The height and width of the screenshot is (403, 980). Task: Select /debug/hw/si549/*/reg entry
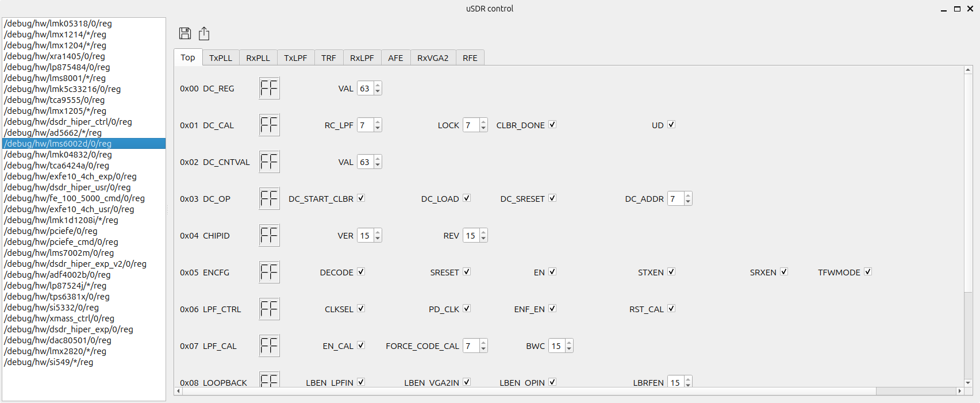pyautogui.click(x=84, y=362)
